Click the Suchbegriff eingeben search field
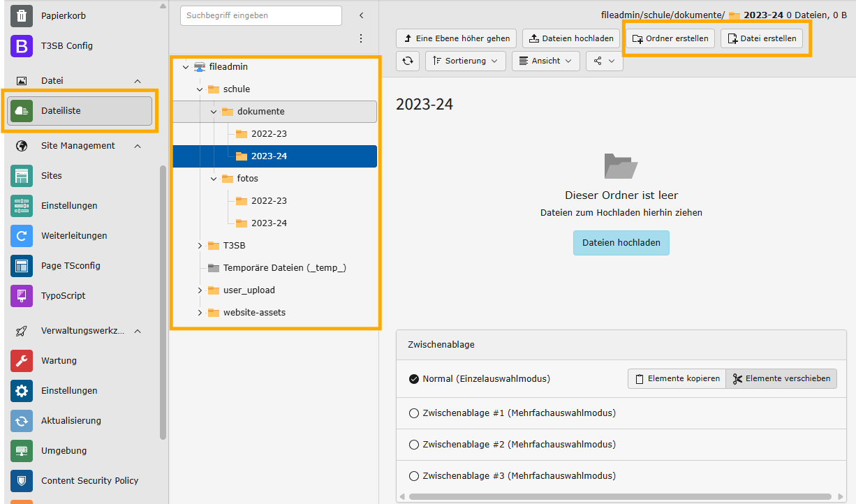The height and width of the screenshot is (504, 856). tap(260, 15)
